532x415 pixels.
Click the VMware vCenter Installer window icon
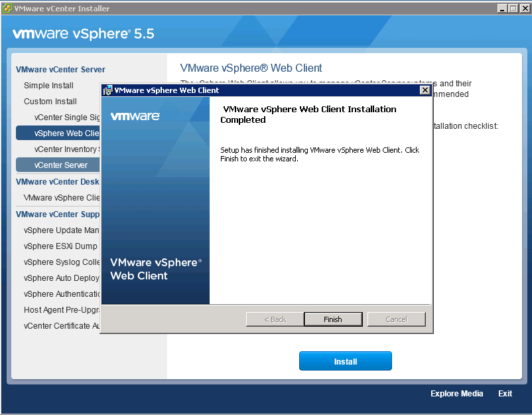coord(7,9)
